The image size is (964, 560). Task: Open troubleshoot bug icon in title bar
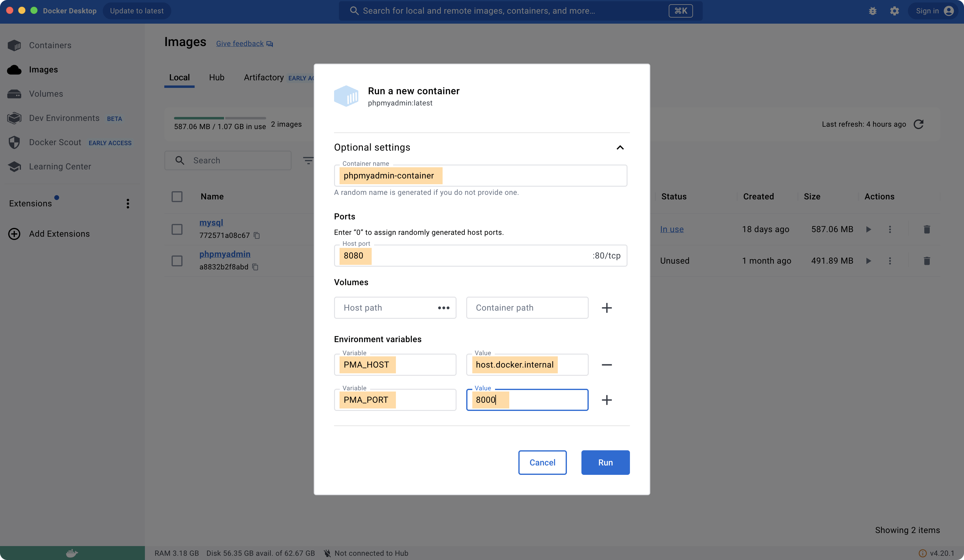(872, 11)
